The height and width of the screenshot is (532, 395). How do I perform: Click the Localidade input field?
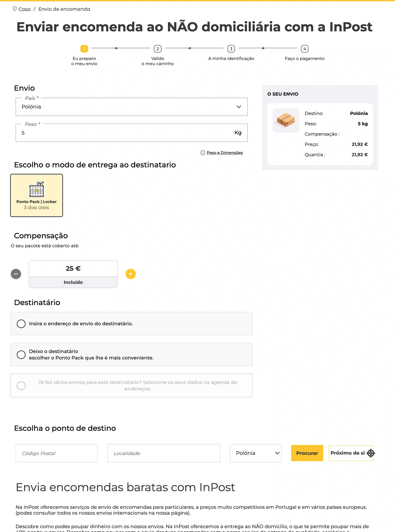164,453
